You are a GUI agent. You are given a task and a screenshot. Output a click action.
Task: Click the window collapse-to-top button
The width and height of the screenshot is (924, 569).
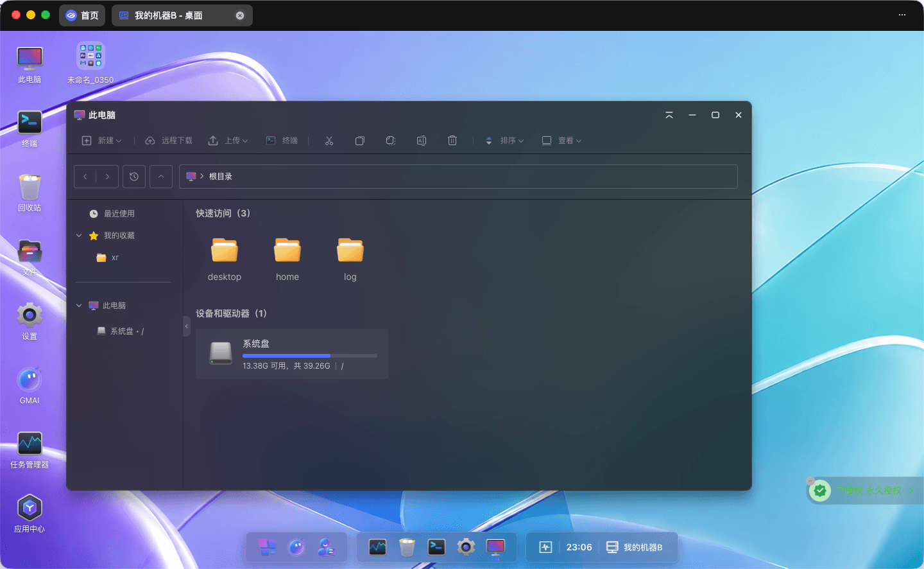coord(669,115)
